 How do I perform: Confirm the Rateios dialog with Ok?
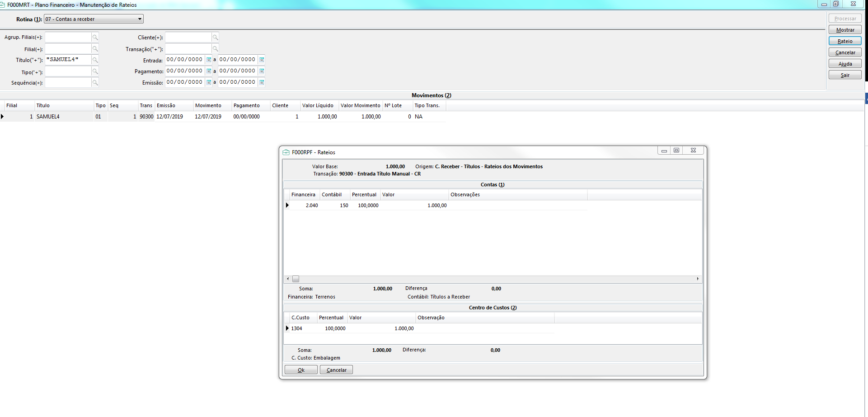(x=301, y=370)
